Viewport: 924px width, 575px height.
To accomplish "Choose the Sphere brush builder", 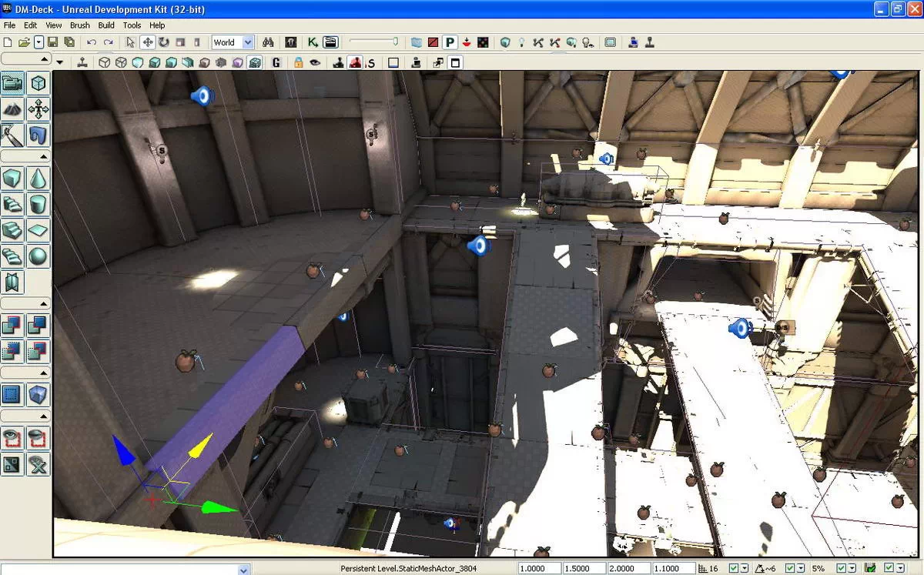I will click(x=38, y=256).
